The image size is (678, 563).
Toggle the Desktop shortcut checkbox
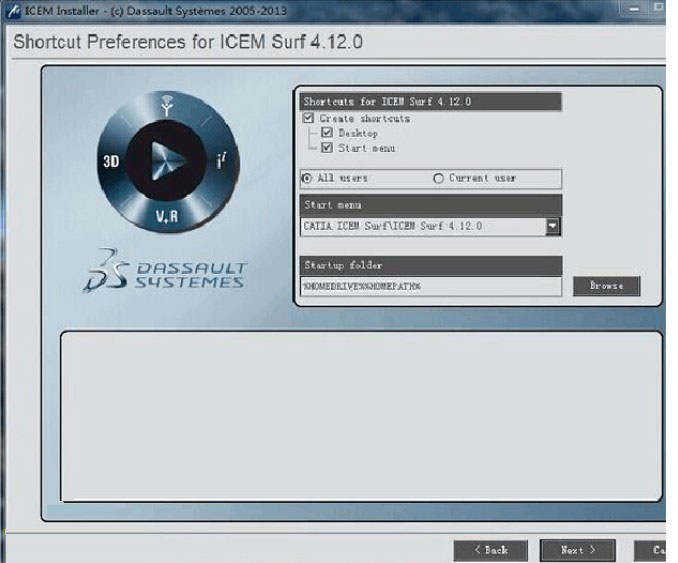click(327, 133)
